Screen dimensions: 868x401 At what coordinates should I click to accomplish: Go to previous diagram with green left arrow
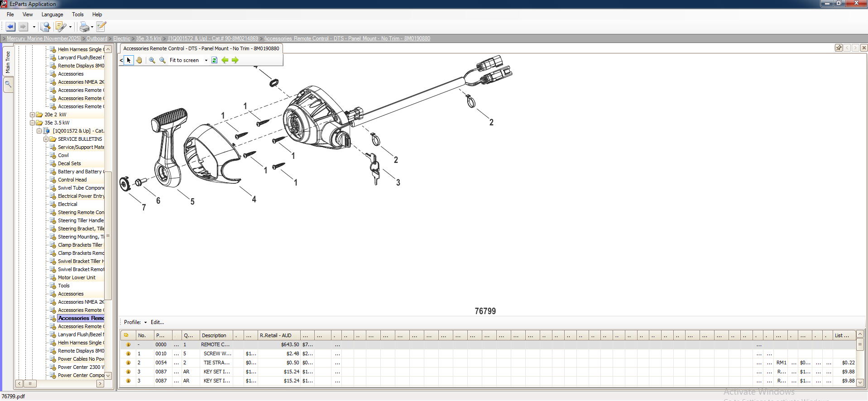coord(225,60)
